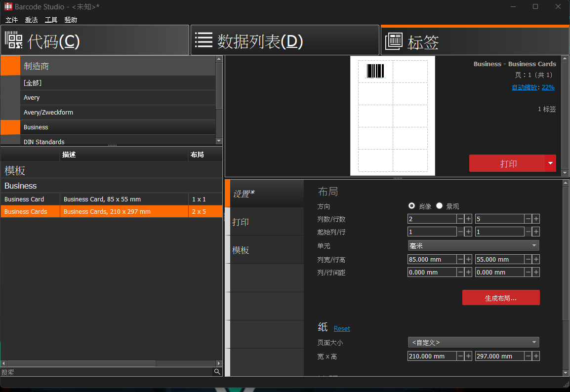Image resolution: width=570 pixels, height=392 pixels.
Task: Select the 肖像 orientation radio button
Action: [411, 206]
